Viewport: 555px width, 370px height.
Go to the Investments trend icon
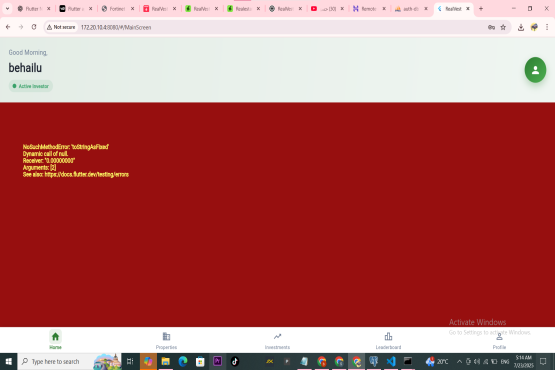tap(277, 336)
